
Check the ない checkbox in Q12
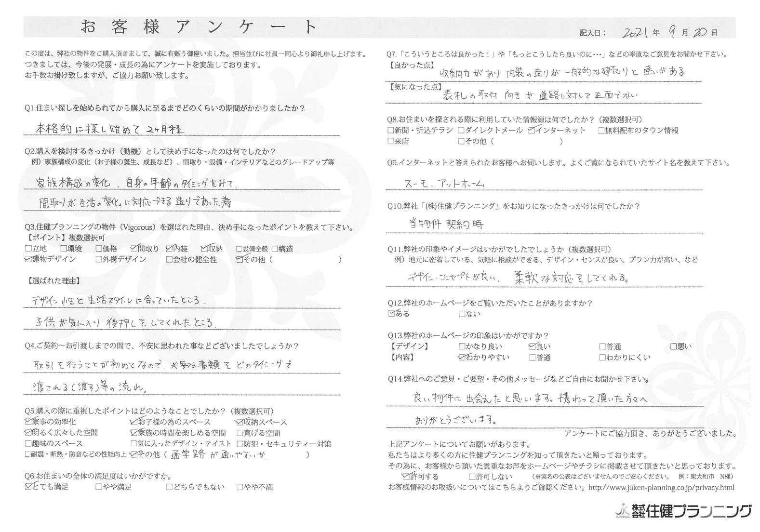[461, 314]
